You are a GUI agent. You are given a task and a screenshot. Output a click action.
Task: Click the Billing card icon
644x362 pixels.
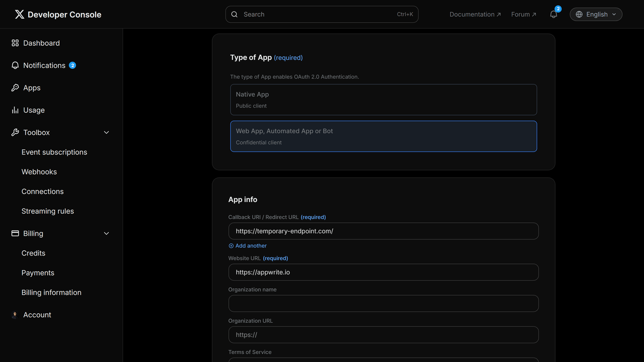(15, 233)
